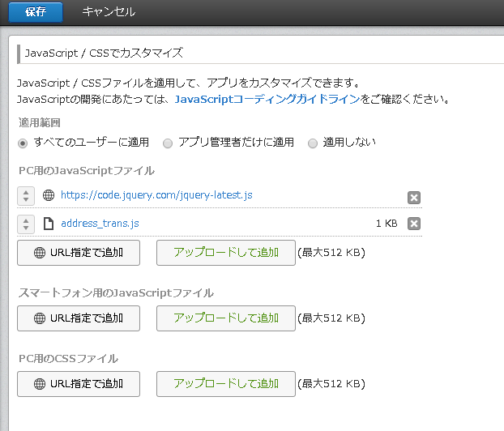Screen dimensions: 504x431
Task: Click globe icon beside jquery-latest.js URL
Action: 49,195
